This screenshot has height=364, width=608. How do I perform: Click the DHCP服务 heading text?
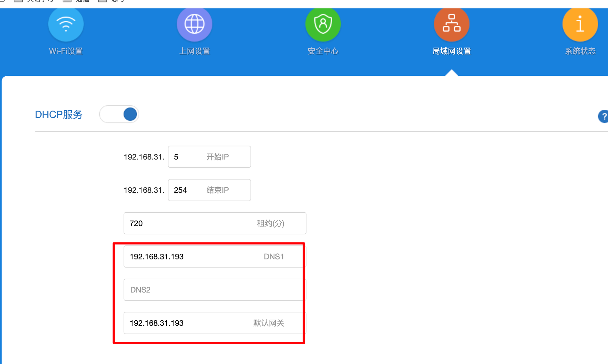59,115
